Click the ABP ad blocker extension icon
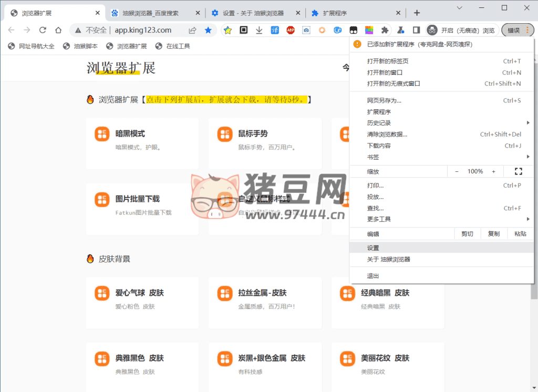The width and height of the screenshot is (538, 392). pyautogui.click(x=290, y=30)
